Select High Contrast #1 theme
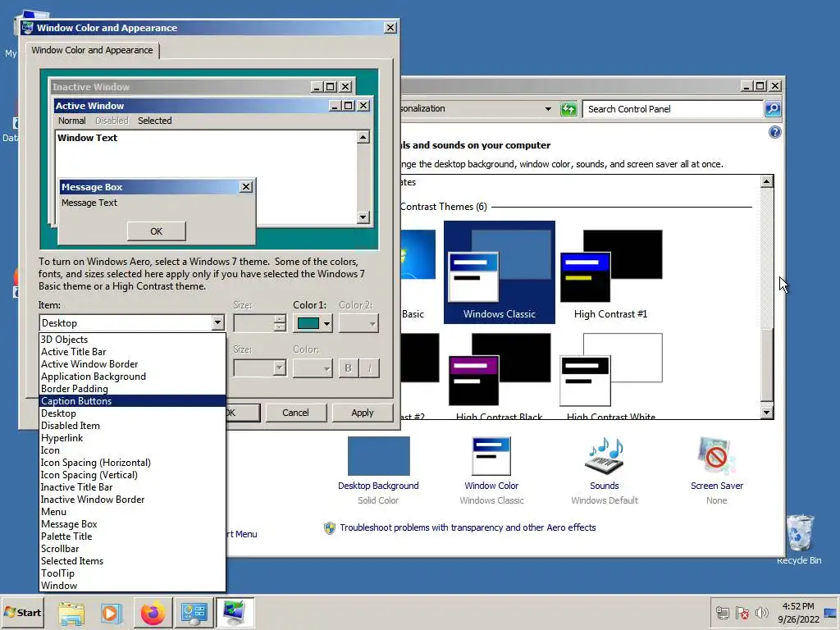This screenshot has width=840, height=630. tap(610, 274)
